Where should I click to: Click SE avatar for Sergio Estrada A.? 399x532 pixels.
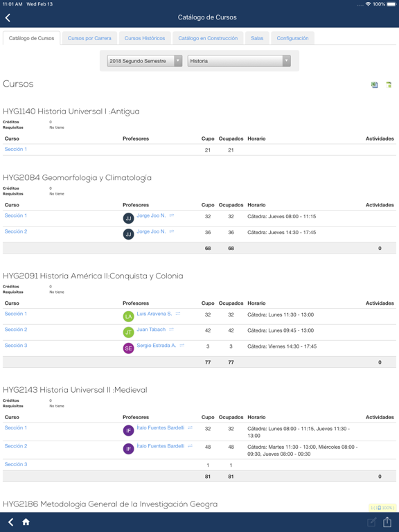(x=128, y=348)
